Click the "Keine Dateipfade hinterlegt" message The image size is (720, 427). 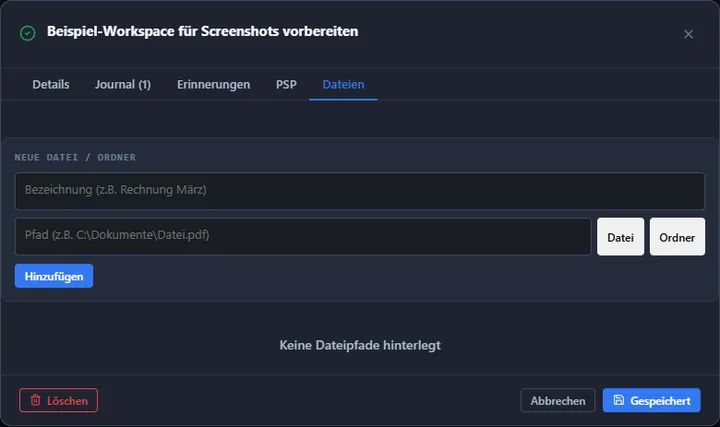pos(360,345)
